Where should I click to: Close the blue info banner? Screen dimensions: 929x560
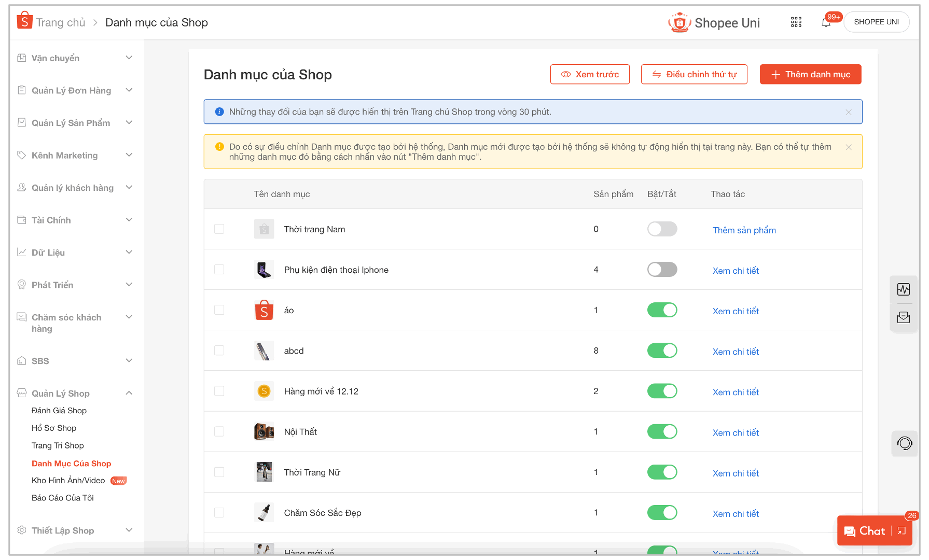click(849, 112)
